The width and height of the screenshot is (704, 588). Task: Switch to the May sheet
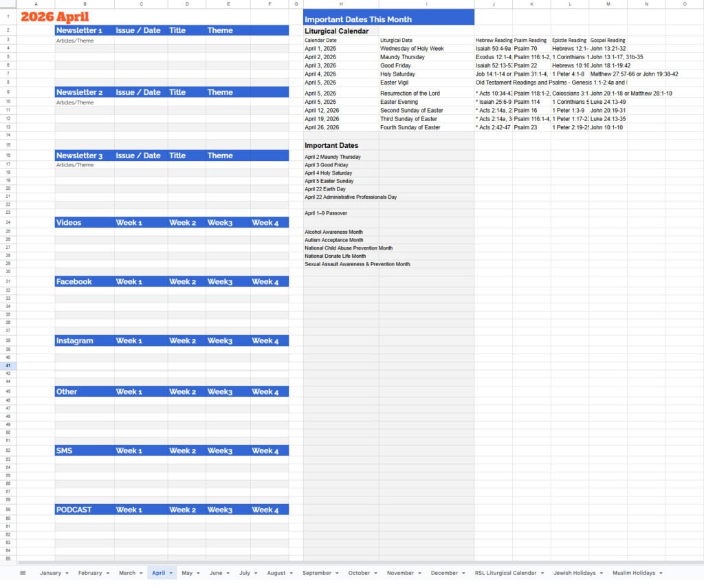[187, 572]
